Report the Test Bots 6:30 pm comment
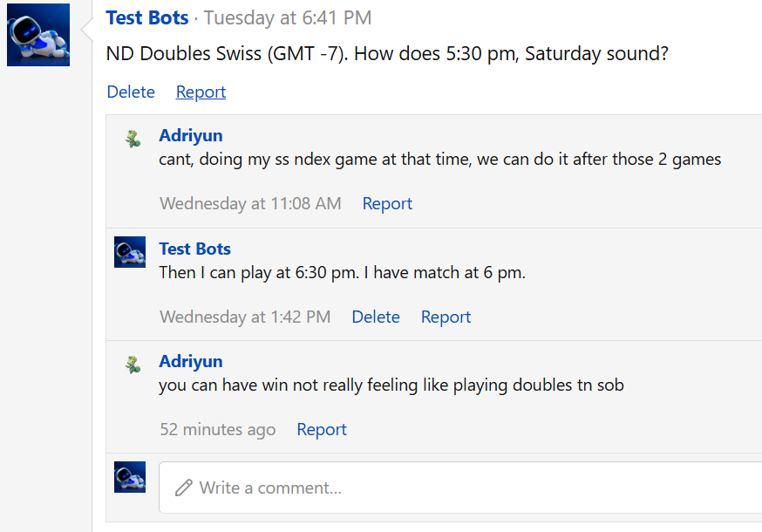 [446, 317]
